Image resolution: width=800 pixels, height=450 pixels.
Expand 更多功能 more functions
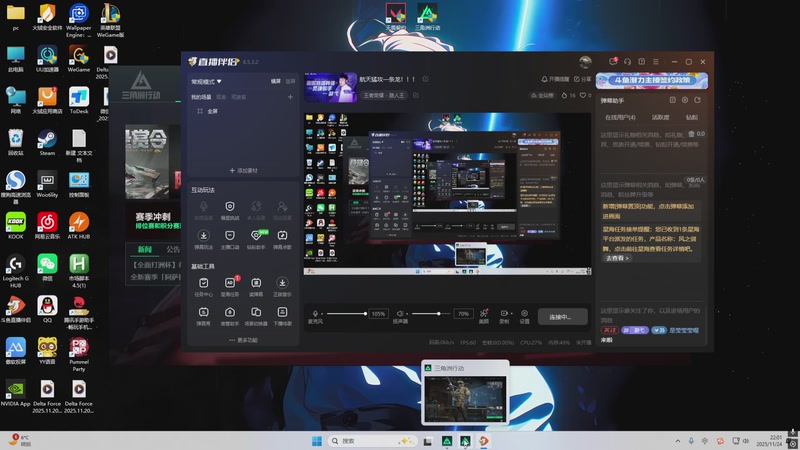[x=243, y=340]
